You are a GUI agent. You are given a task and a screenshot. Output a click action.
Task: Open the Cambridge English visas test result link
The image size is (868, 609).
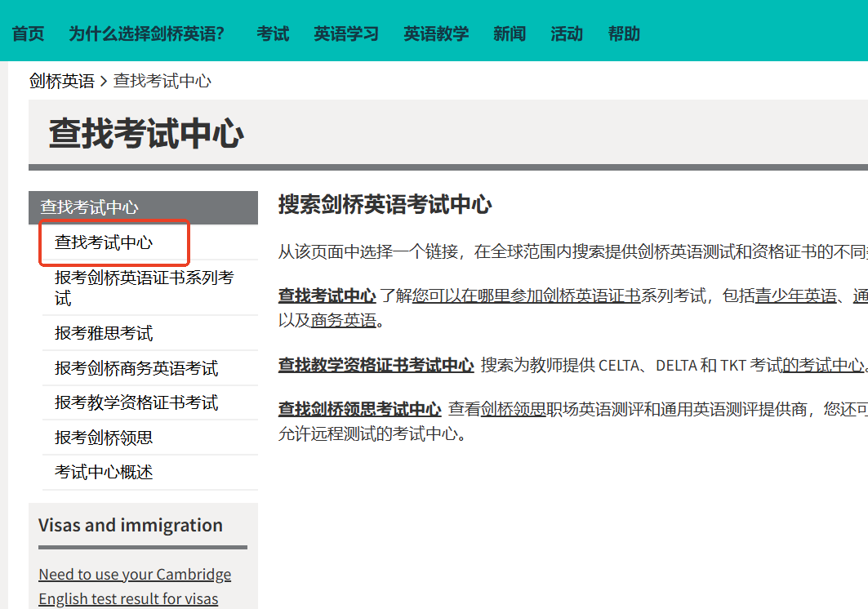134,585
